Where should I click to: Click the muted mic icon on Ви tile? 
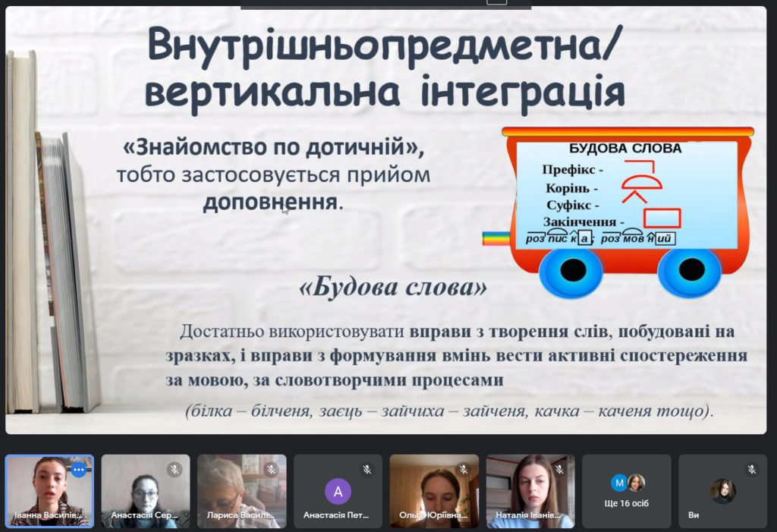(x=752, y=469)
